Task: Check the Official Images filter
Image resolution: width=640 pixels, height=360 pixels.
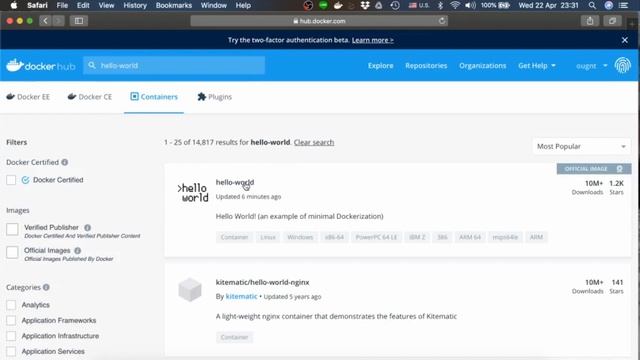Action: tap(12, 252)
